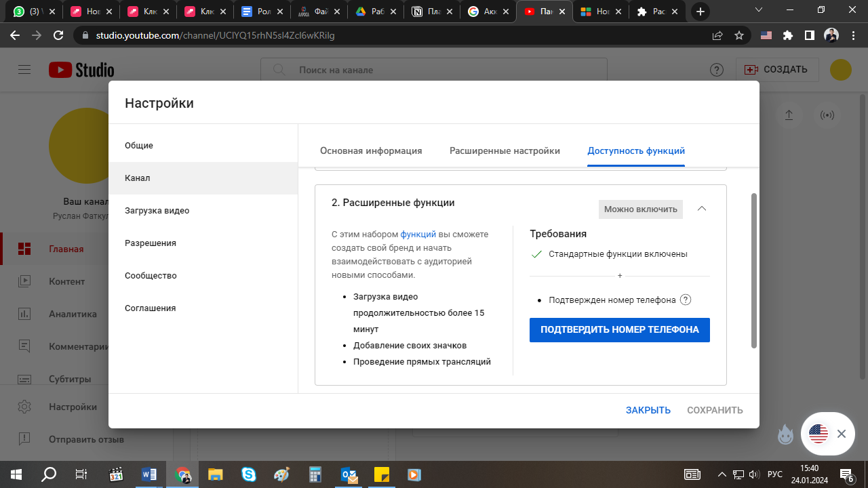
Task: Click the settings dialog vertical scrollbar
Action: click(x=753, y=271)
